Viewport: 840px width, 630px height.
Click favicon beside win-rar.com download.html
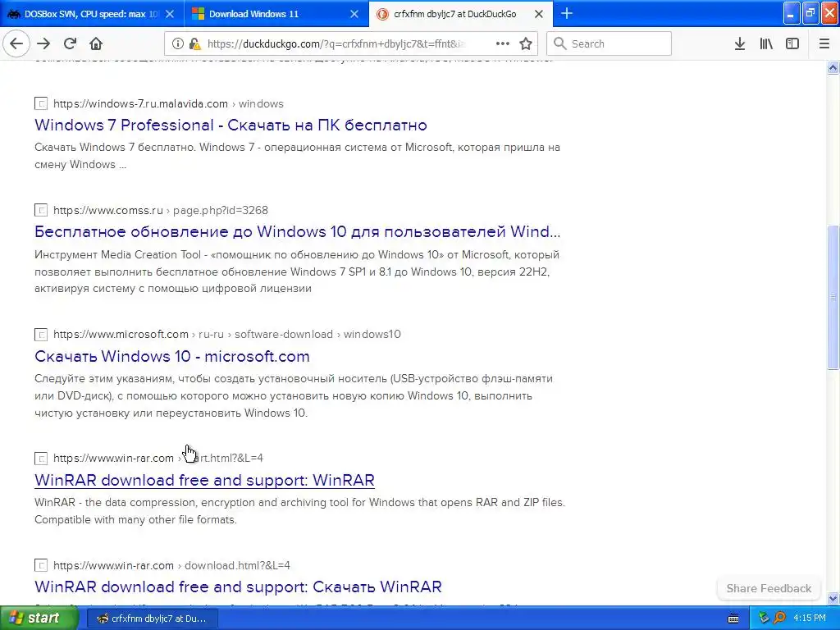(41, 565)
